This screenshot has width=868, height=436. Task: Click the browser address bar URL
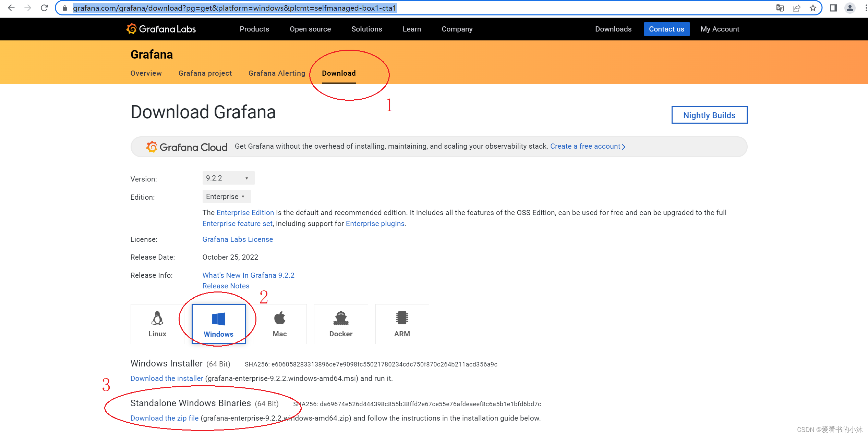235,8
